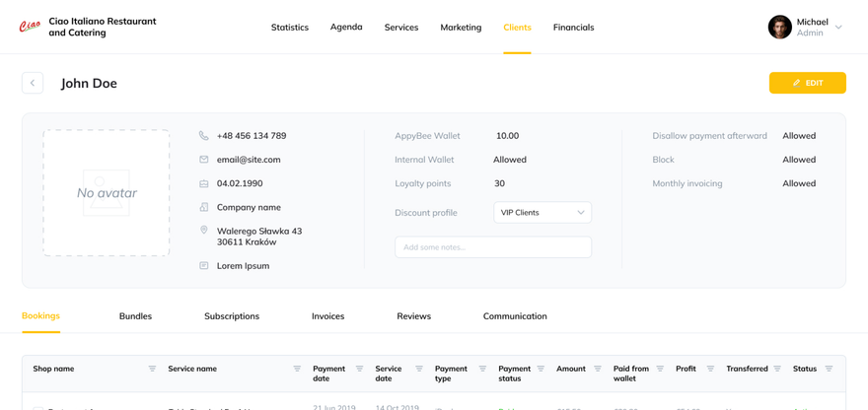Open the Invoices tab
This screenshot has width=868, height=410.
click(327, 316)
